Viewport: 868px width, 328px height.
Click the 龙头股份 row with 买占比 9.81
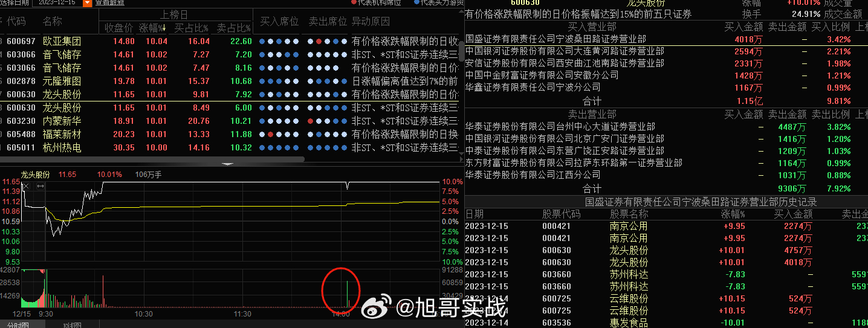click(x=230, y=95)
